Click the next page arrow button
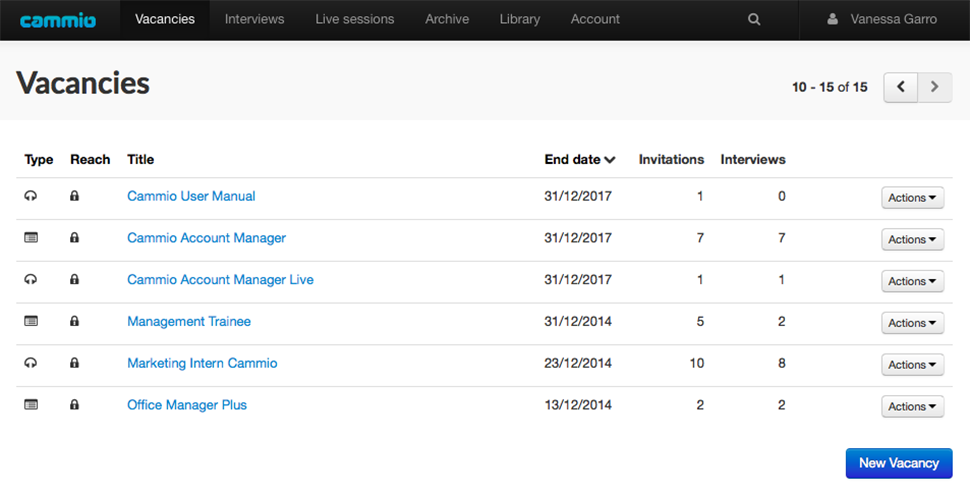Viewport: 970px width, 494px height. pos(935,87)
